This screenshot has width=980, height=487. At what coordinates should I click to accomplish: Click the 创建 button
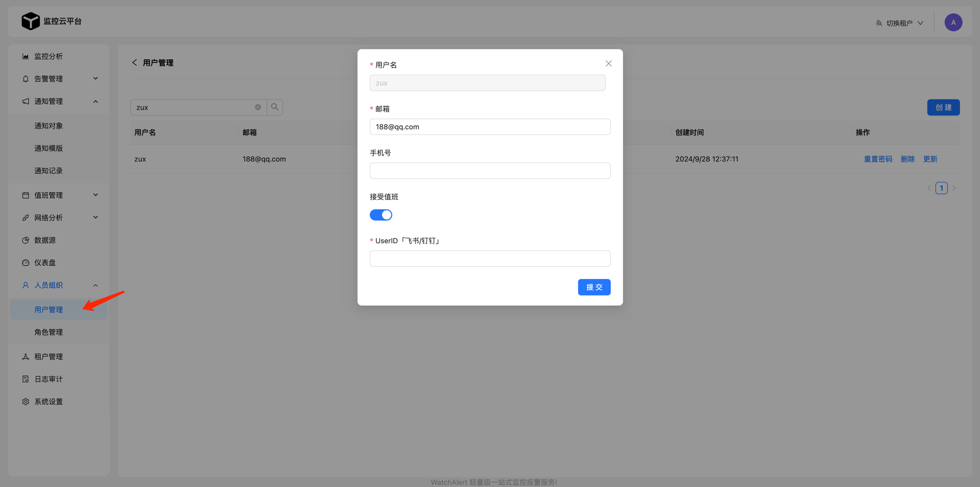[943, 107]
